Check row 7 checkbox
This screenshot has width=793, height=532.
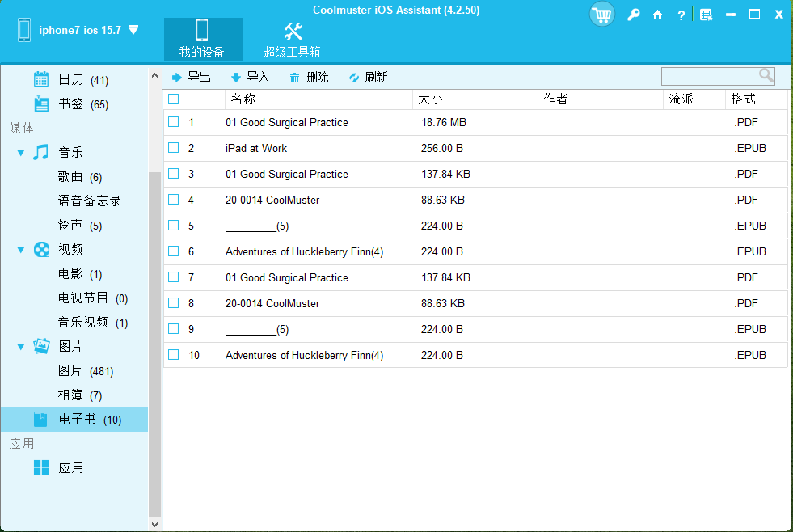[x=174, y=277]
